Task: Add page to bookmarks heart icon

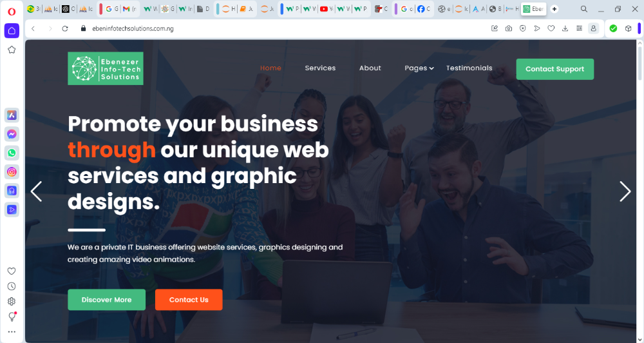Action: (551, 28)
